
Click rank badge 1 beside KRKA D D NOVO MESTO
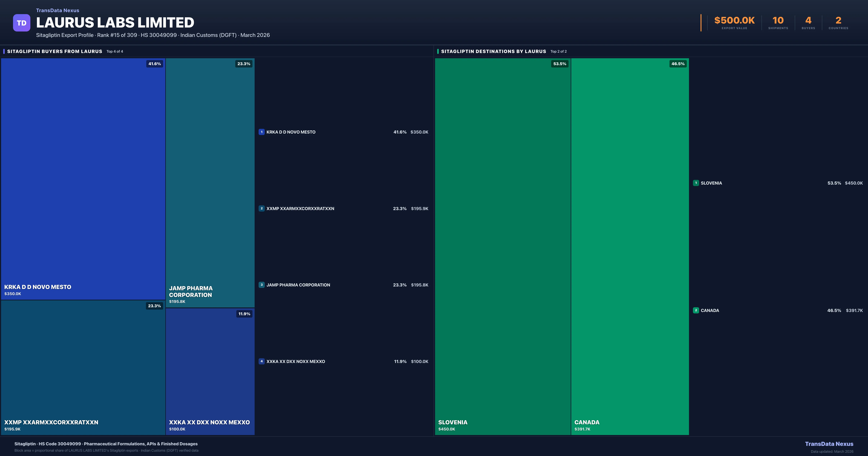(x=261, y=132)
